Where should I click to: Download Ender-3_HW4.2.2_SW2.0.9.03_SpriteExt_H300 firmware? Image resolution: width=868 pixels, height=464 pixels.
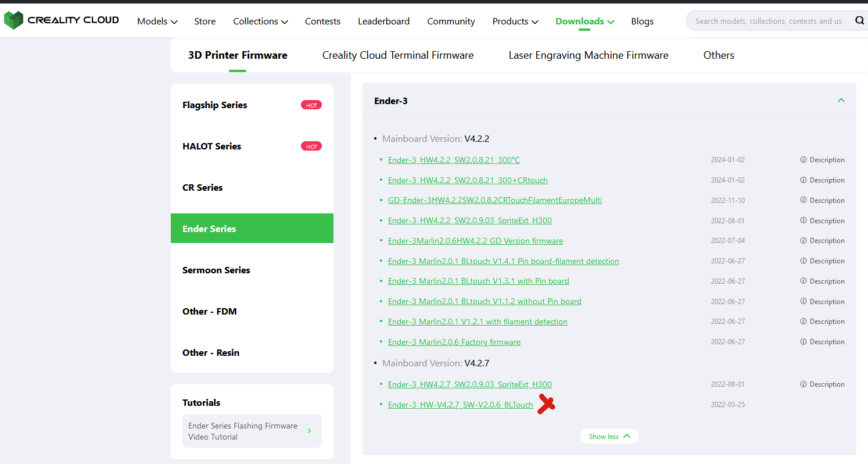[x=470, y=220]
